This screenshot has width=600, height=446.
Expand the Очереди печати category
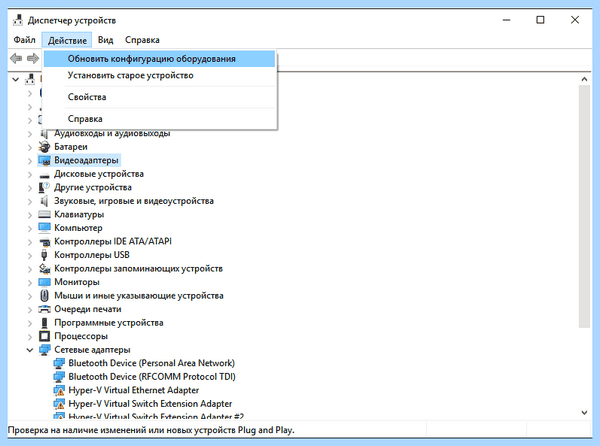click(30, 309)
